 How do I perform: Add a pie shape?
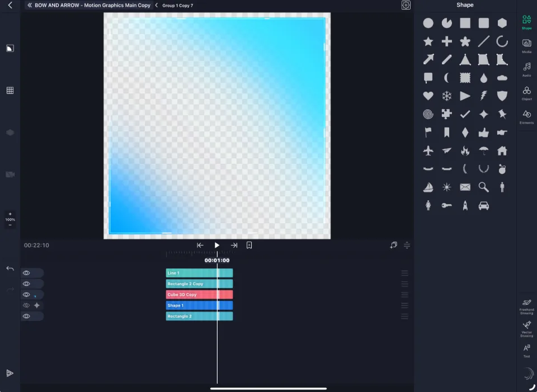(446, 23)
